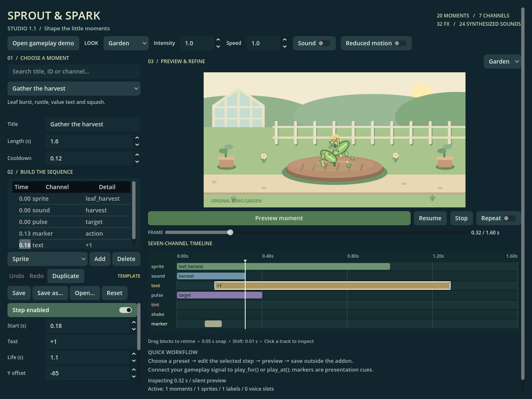Open the Gather the harvest moment dropdown
This screenshot has width=532, height=399.
[74, 89]
